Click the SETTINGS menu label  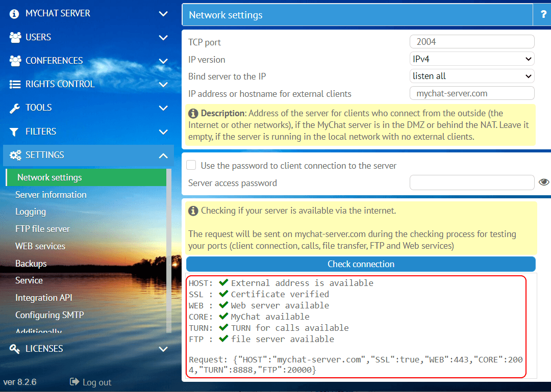tap(44, 155)
